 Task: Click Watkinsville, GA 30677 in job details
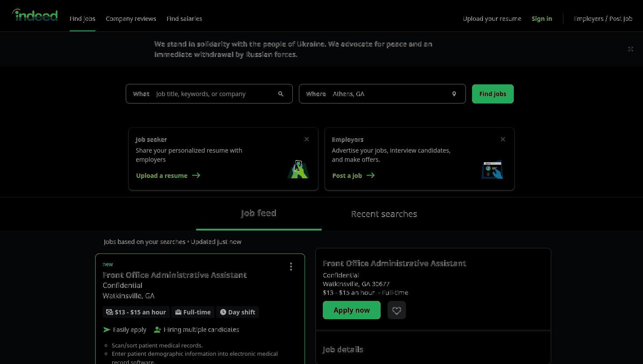coord(356,284)
